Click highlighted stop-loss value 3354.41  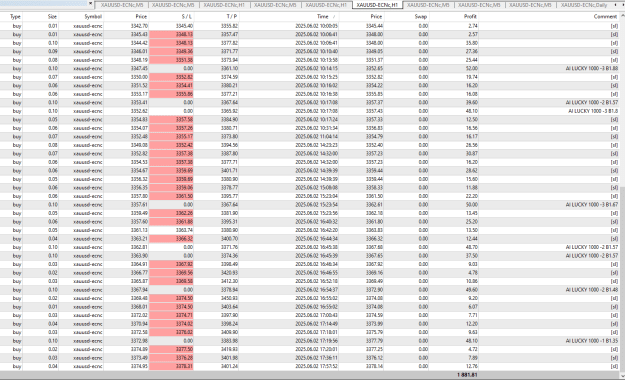click(x=185, y=86)
